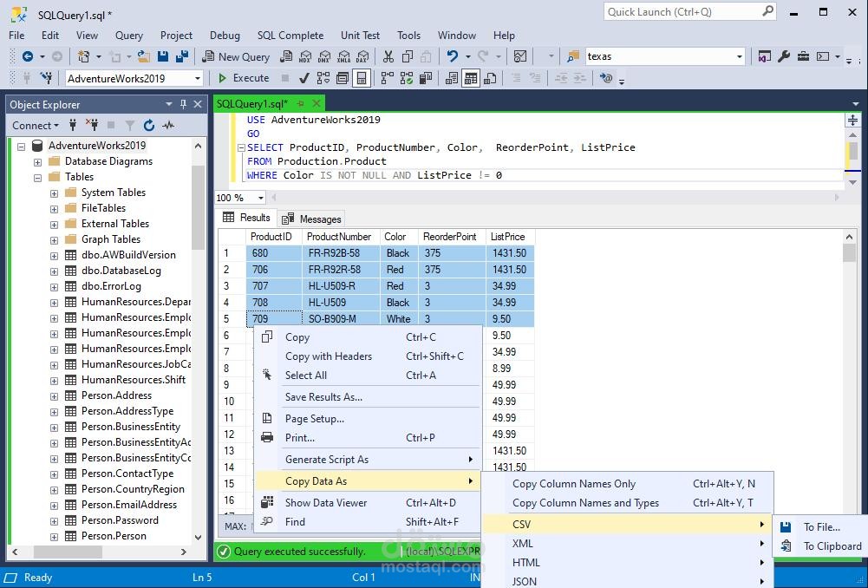
Task: Open the AdventureWorks2019 database dropdown
Action: click(197, 79)
